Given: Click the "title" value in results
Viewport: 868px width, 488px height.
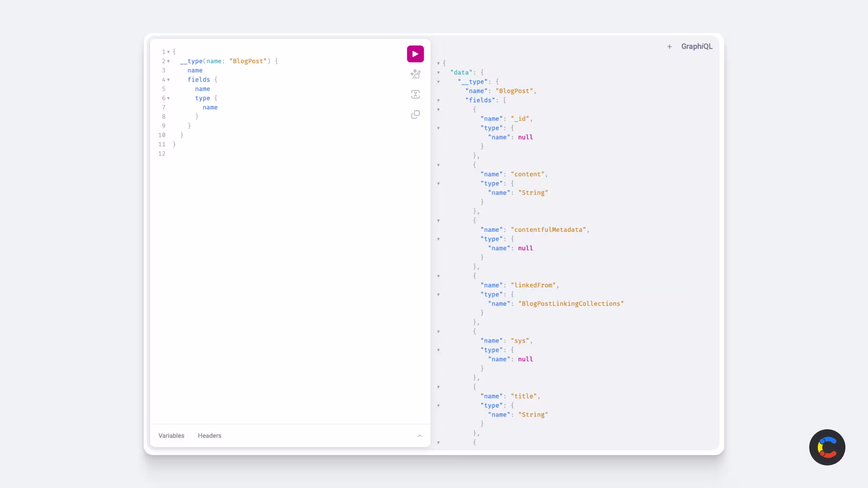Looking at the screenshot, I should click(524, 396).
